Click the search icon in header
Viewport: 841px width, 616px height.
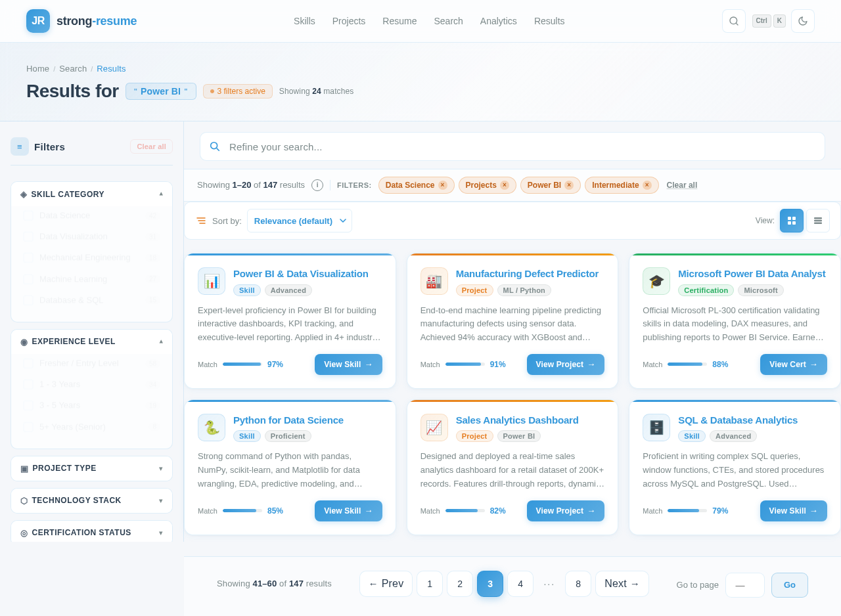pos(733,21)
